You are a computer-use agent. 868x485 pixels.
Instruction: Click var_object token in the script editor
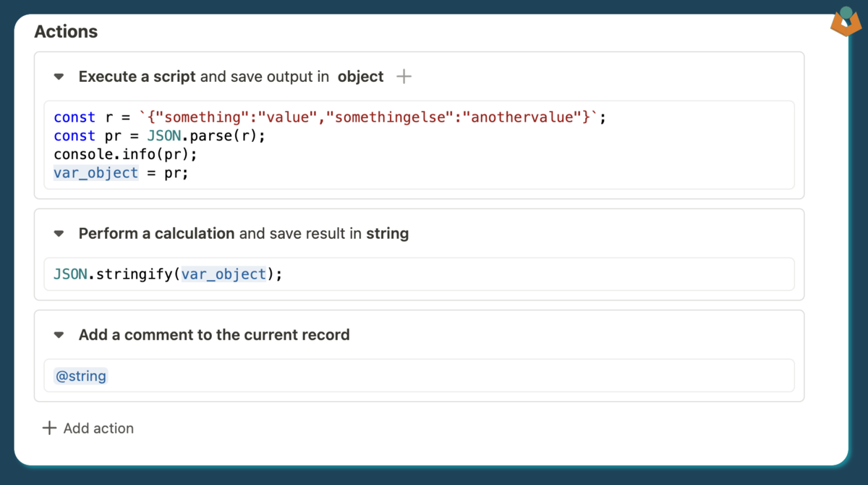tap(95, 173)
